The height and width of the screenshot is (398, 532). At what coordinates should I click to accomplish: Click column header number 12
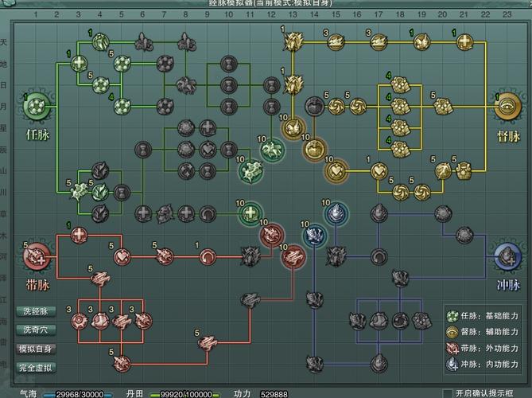click(272, 14)
